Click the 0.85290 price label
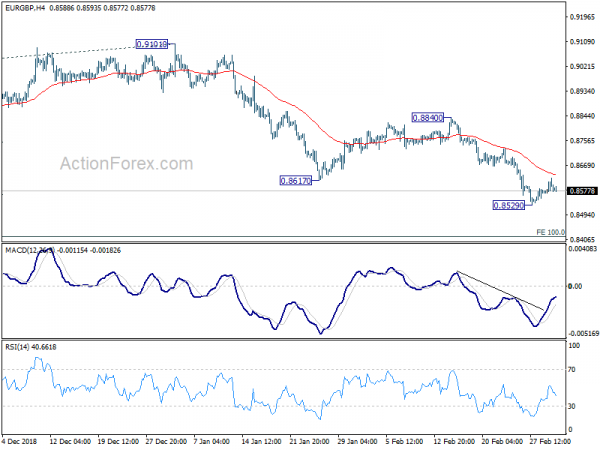The width and height of the screenshot is (600, 450). (x=509, y=205)
